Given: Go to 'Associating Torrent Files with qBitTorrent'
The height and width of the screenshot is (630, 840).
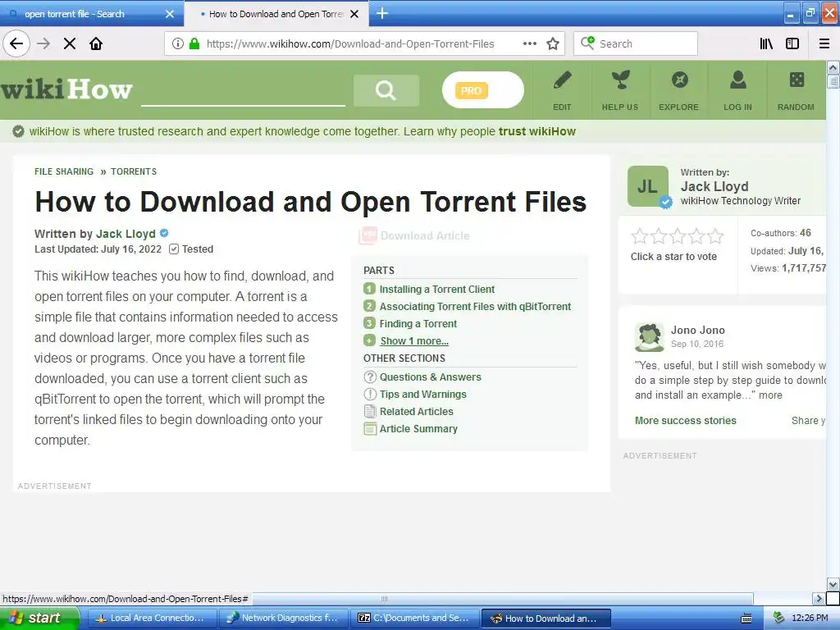Looking at the screenshot, I should click(x=475, y=307).
